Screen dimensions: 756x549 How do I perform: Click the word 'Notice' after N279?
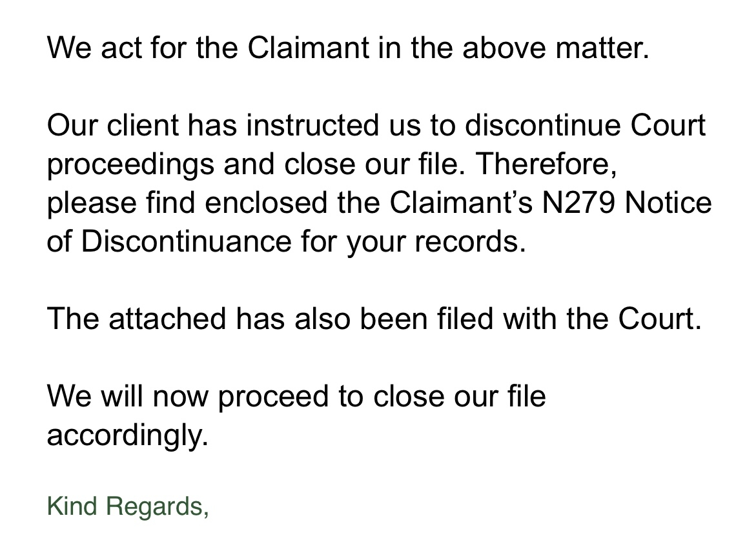pos(668,203)
